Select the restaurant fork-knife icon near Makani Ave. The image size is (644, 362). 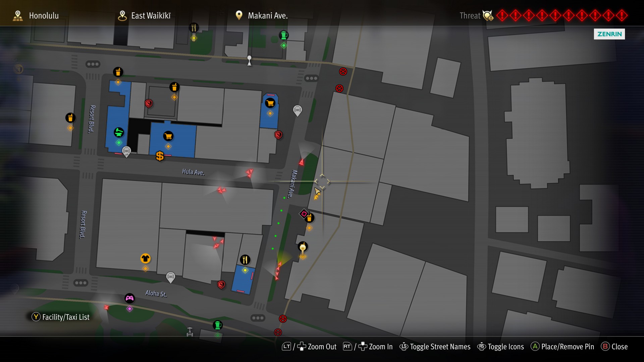tap(245, 260)
